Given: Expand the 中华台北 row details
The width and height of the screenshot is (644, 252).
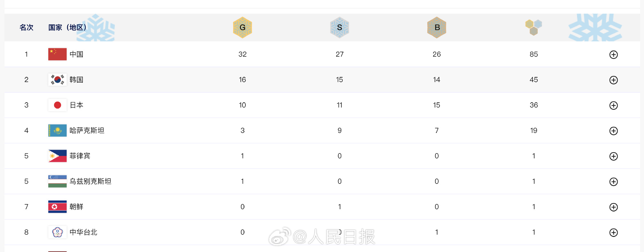Looking at the screenshot, I should (613, 233).
